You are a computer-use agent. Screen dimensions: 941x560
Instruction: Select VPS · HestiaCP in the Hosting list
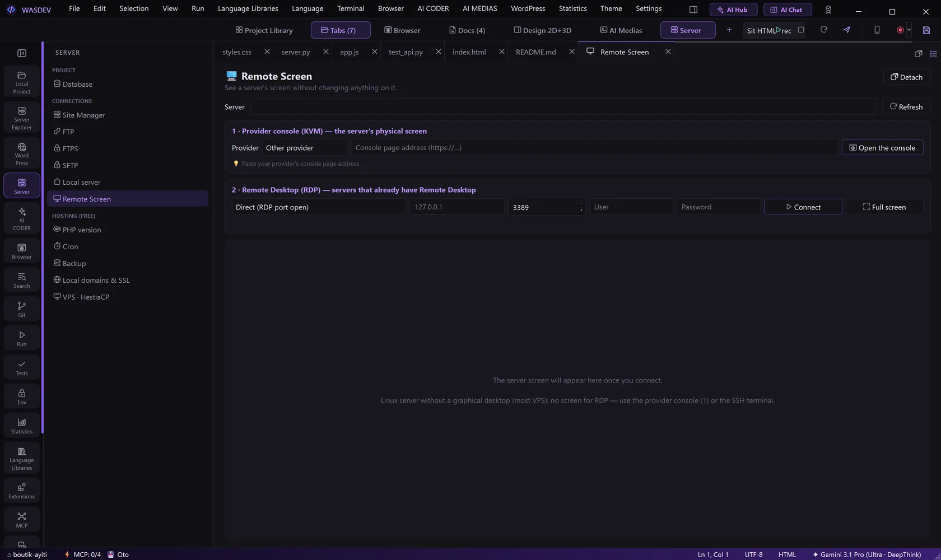[128, 297]
